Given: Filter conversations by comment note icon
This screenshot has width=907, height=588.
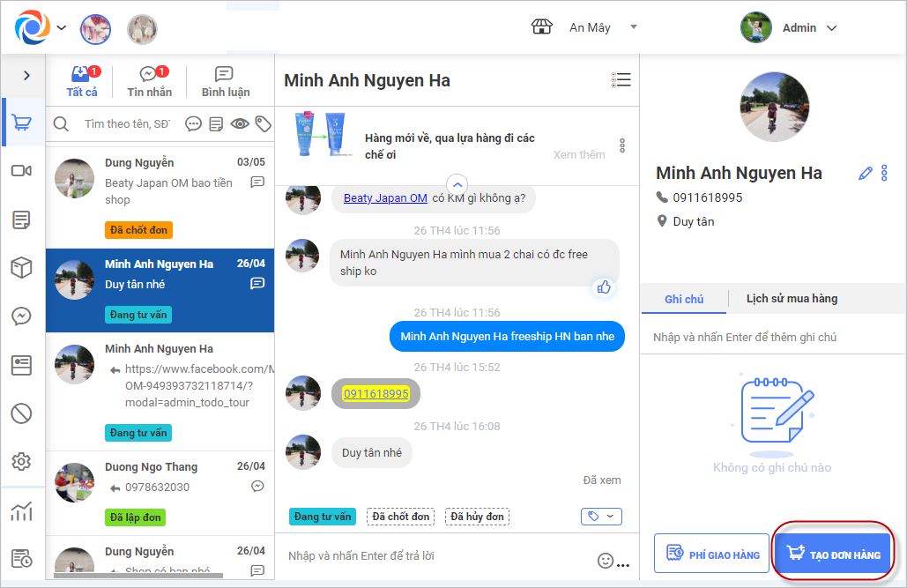Looking at the screenshot, I should 216,123.
